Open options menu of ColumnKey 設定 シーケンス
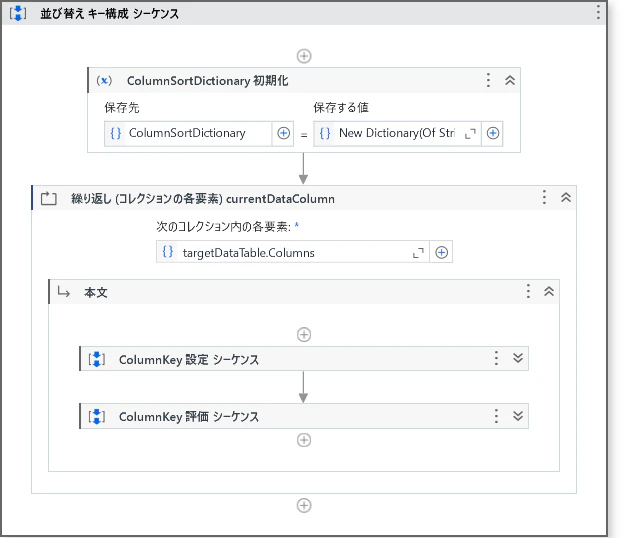This screenshot has height=538, width=630. (x=496, y=358)
